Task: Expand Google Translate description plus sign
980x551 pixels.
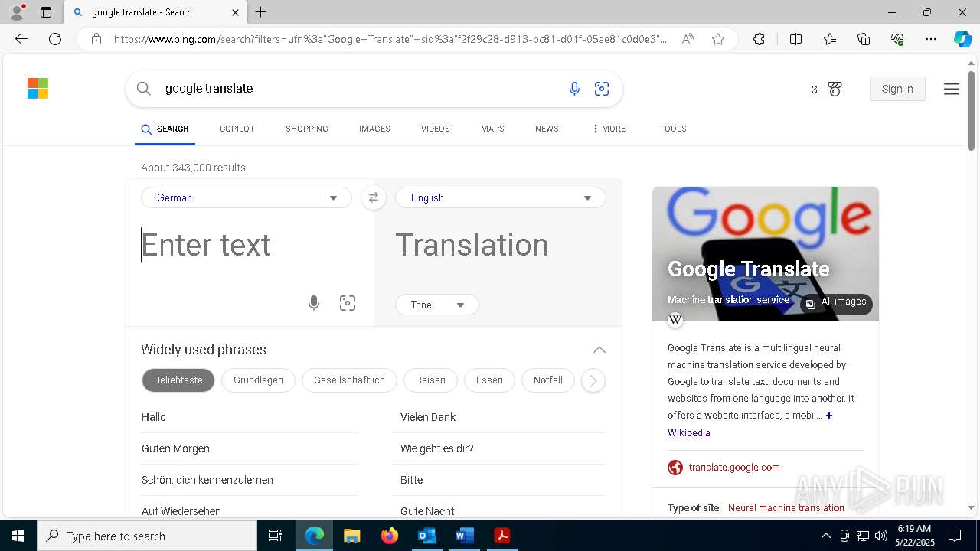Action: pos(829,416)
